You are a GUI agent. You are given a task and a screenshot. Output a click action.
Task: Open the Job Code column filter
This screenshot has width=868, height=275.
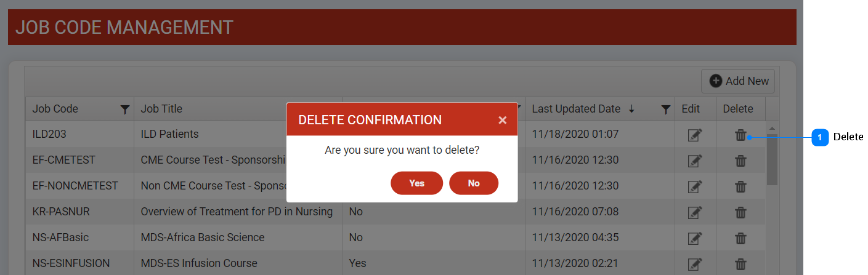125,110
